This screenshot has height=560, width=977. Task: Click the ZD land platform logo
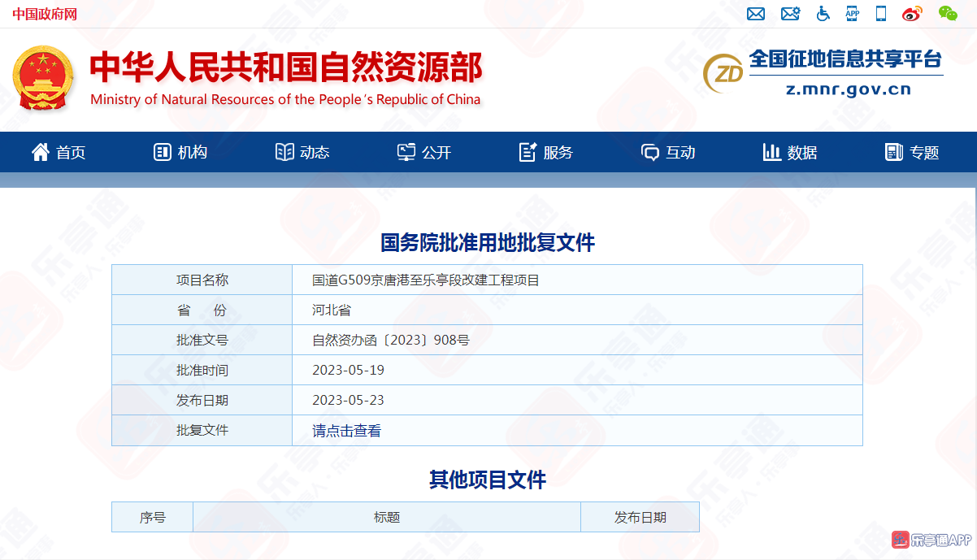point(723,73)
